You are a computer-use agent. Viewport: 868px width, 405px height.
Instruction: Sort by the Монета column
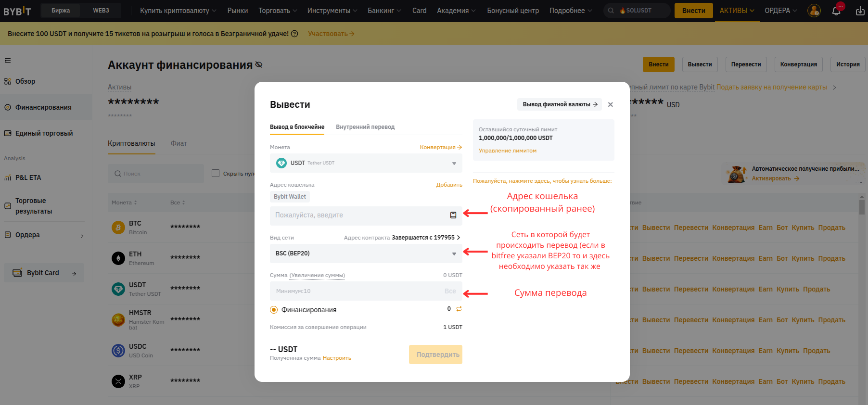point(124,202)
